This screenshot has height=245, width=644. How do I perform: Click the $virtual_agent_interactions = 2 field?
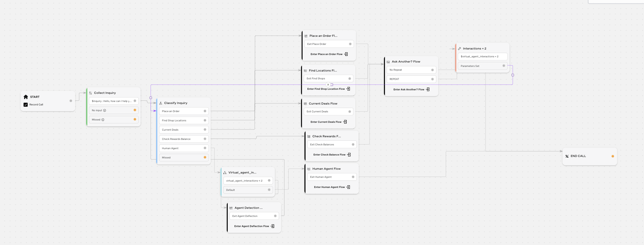482,56
